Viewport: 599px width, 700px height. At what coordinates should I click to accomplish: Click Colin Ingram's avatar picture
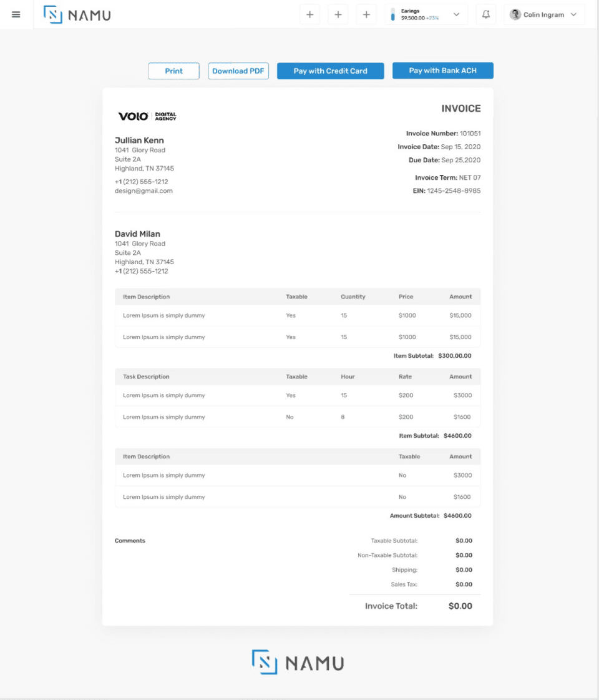[515, 15]
